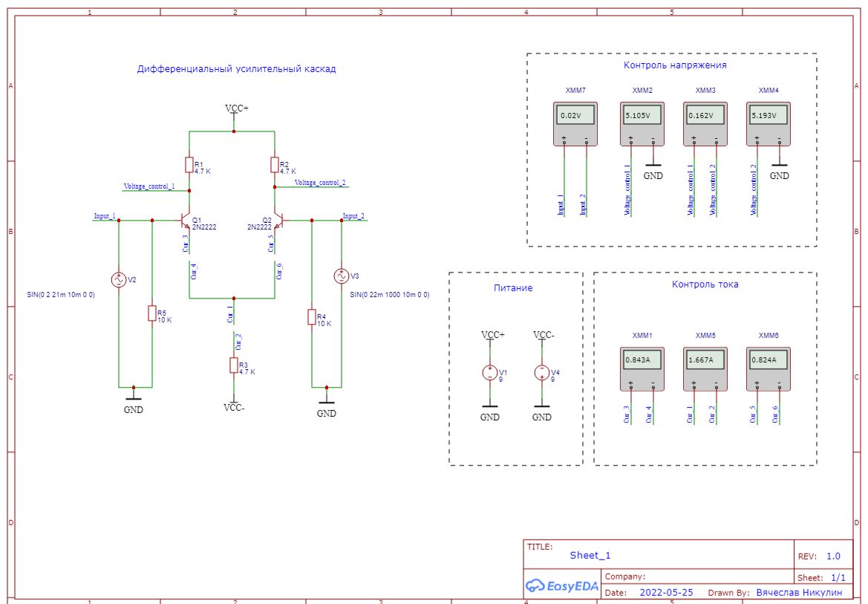Select the REV 1.0 value

tap(833, 556)
